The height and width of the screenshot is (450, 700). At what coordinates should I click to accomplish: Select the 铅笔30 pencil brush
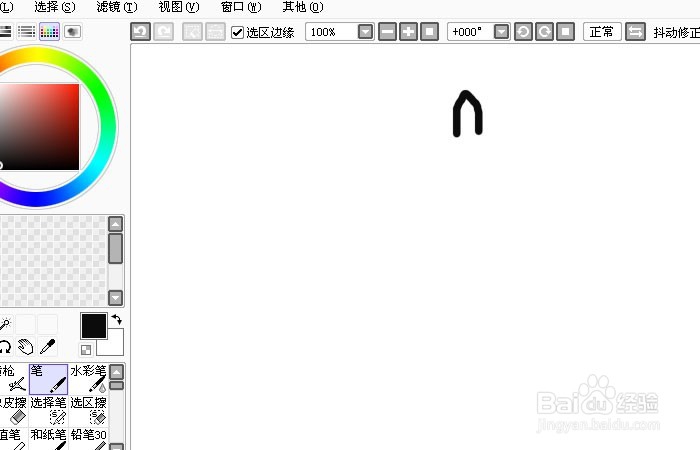pos(88,439)
